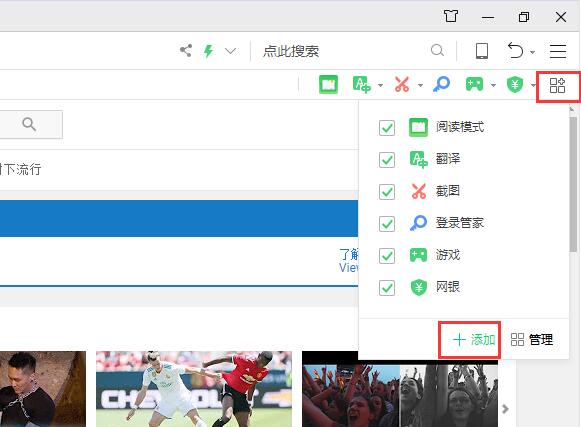Viewport: 581px width, 427px height.
Task: Open the online banking shield icon
Action: coord(515,85)
